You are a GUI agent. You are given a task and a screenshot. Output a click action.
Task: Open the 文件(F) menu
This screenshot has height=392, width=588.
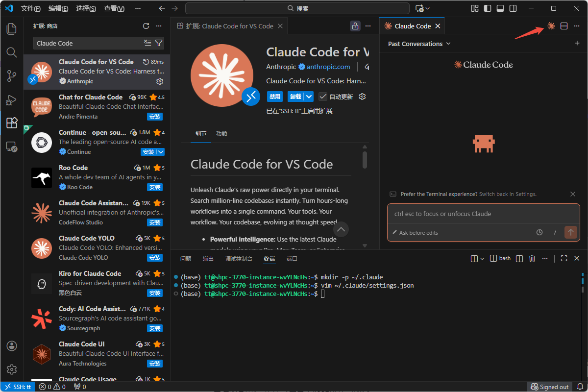coord(31,8)
